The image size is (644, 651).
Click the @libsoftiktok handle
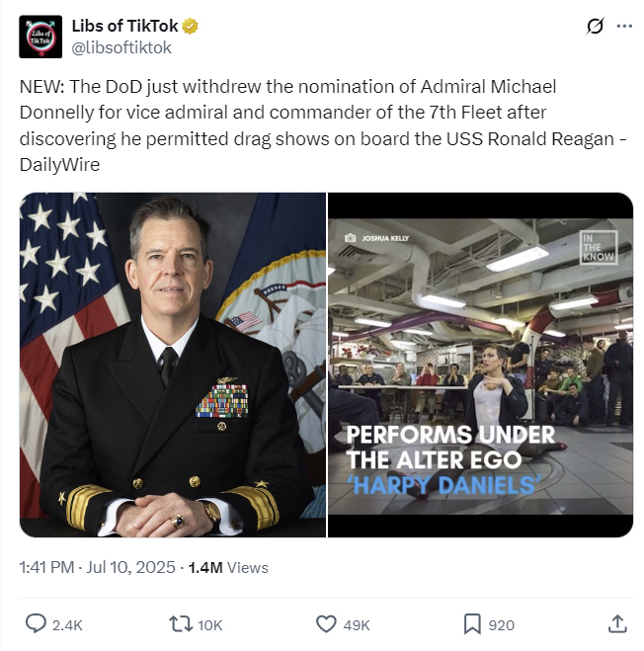pyautogui.click(x=121, y=47)
